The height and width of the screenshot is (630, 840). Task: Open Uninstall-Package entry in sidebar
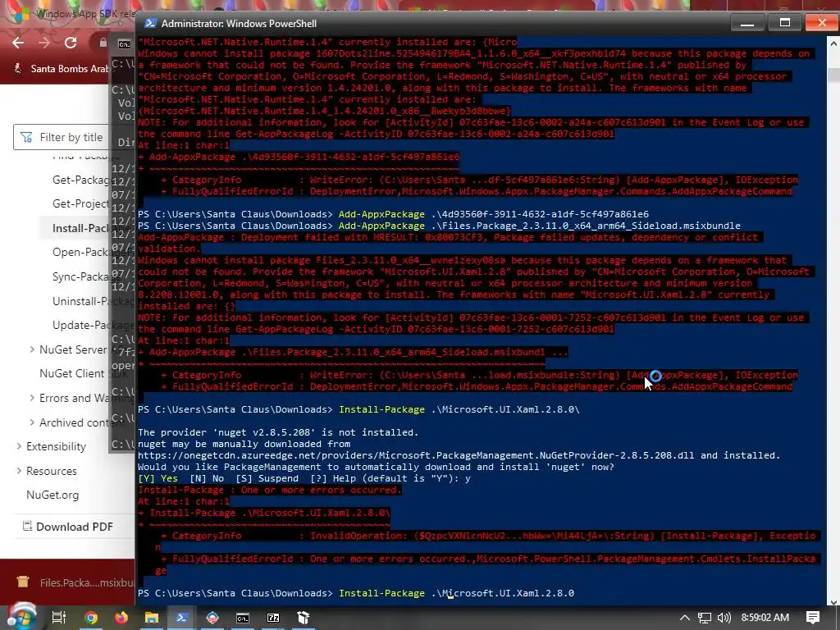tap(81, 301)
